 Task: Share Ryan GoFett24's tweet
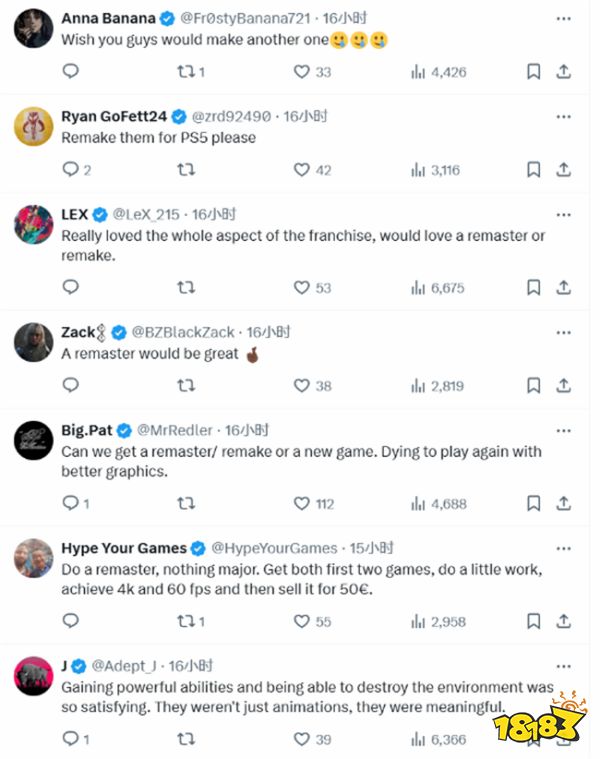(x=563, y=170)
